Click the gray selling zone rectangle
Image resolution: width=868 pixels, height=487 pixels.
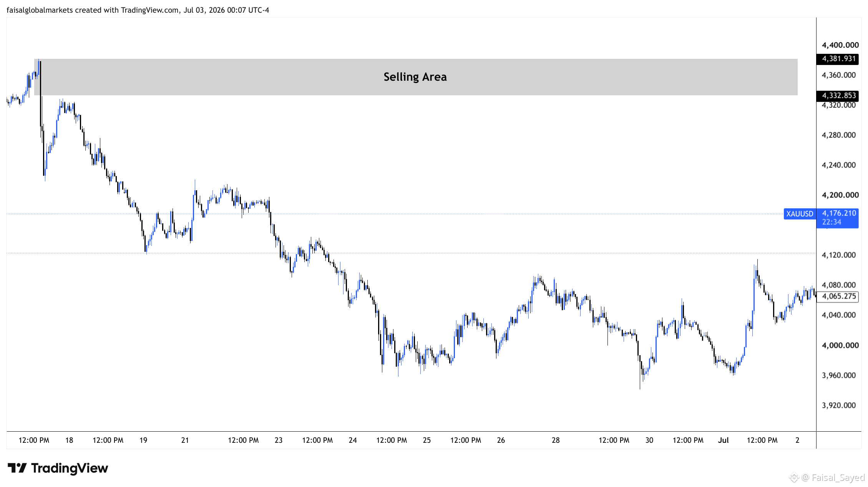[x=416, y=77]
